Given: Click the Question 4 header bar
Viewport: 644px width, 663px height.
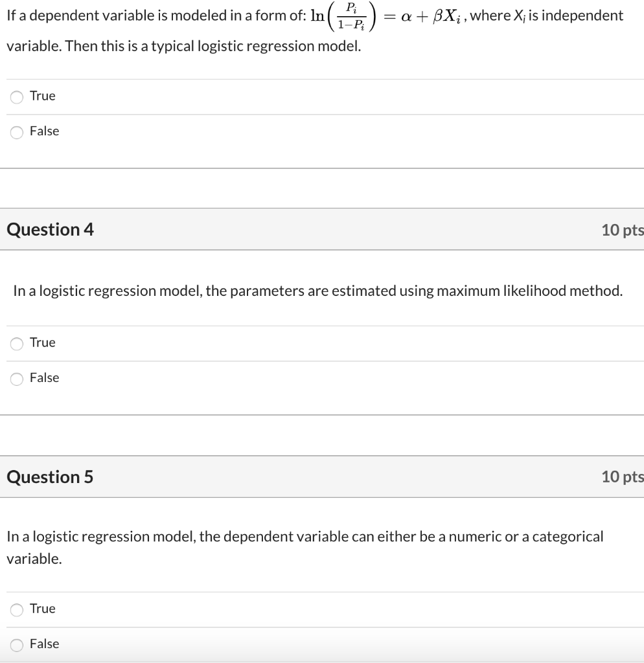Looking at the screenshot, I should pos(322,230).
